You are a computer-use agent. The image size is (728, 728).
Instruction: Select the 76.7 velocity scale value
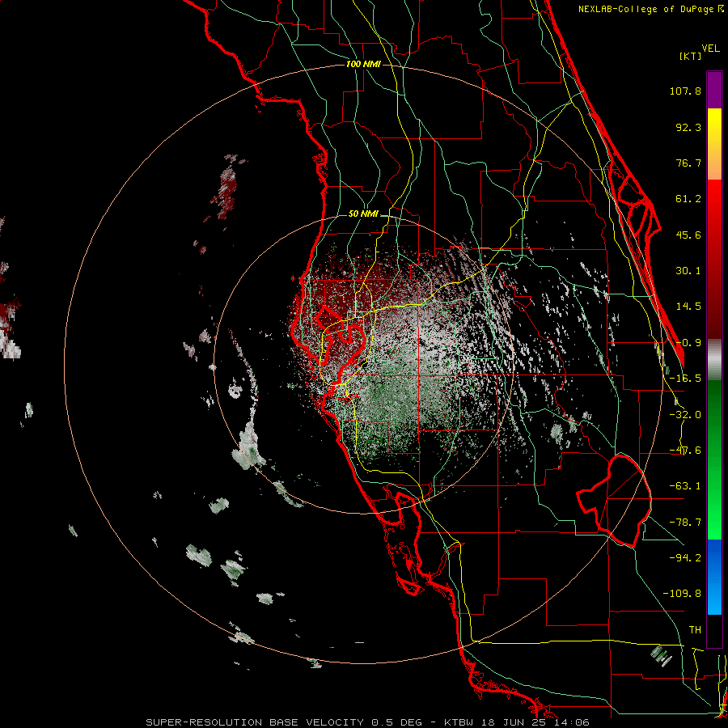688,163
